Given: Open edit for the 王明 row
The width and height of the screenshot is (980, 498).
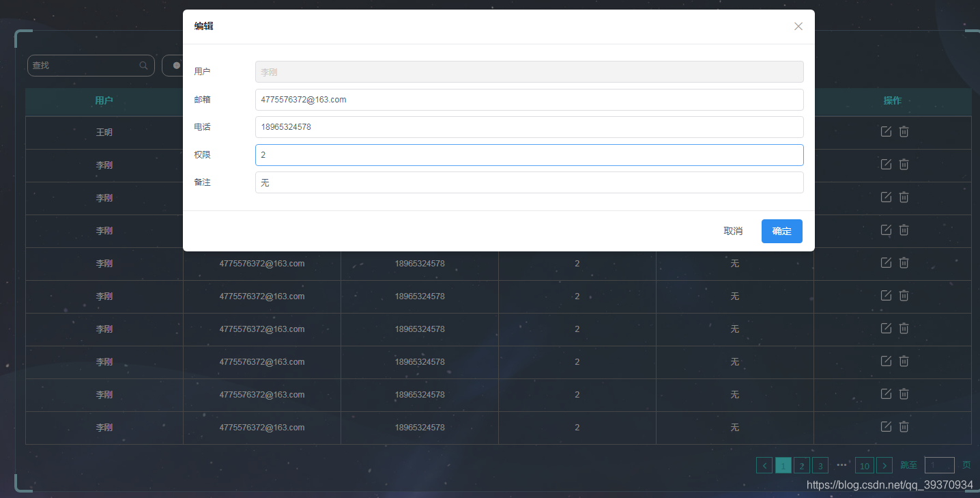Looking at the screenshot, I should click(886, 132).
